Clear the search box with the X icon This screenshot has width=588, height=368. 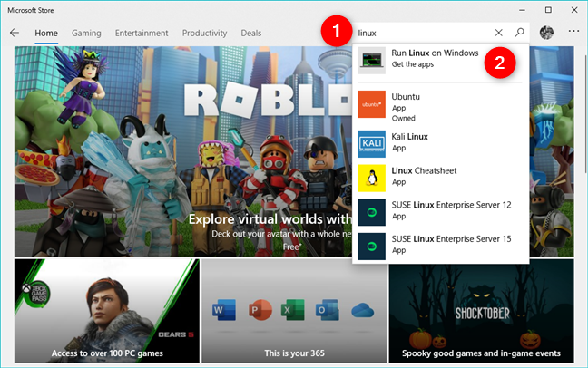pyautogui.click(x=498, y=33)
